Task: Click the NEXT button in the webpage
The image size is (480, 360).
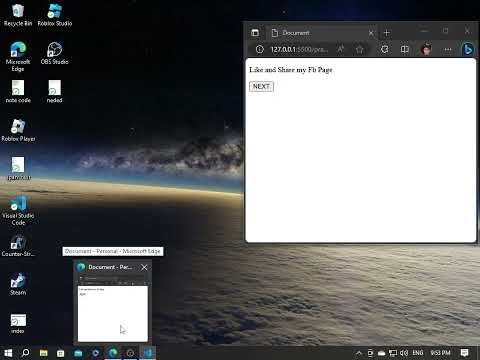Action: 261,87
